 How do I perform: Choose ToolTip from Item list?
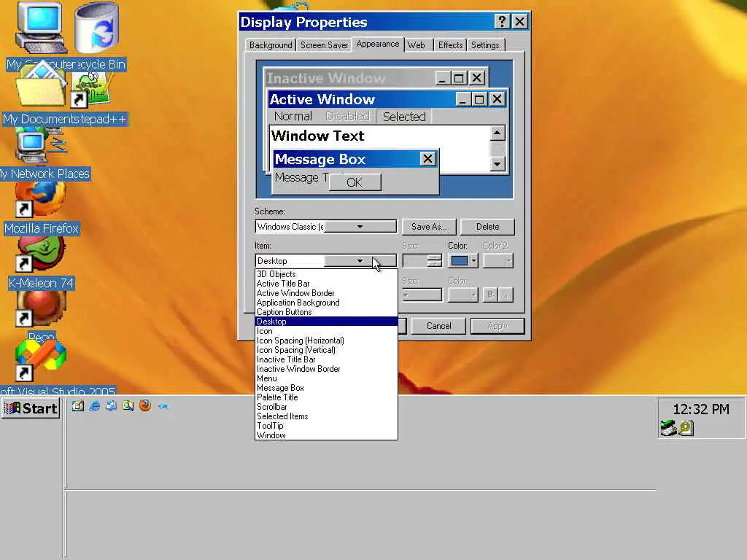click(326, 426)
